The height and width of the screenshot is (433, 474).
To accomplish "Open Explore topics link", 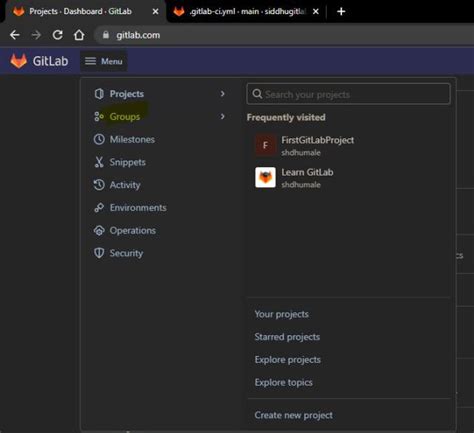I will [283, 382].
